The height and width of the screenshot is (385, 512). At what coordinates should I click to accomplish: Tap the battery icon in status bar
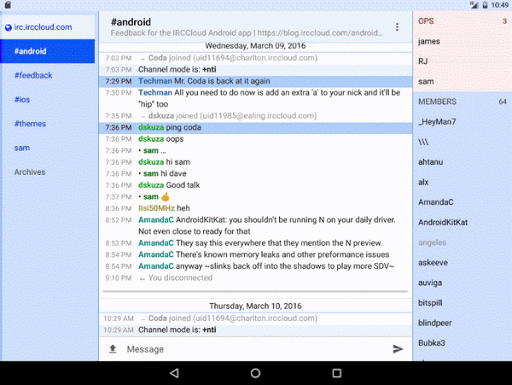coord(485,5)
